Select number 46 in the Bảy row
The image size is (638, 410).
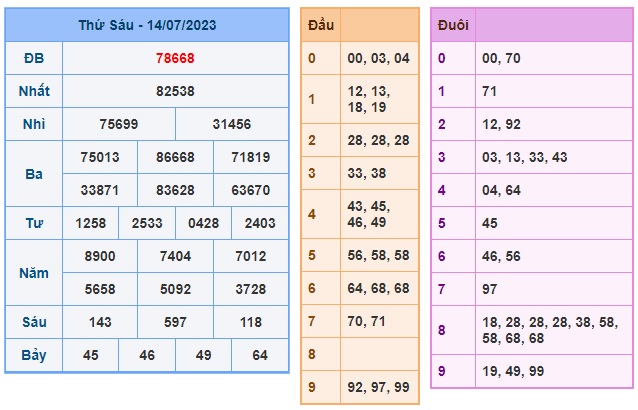click(x=147, y=355)
